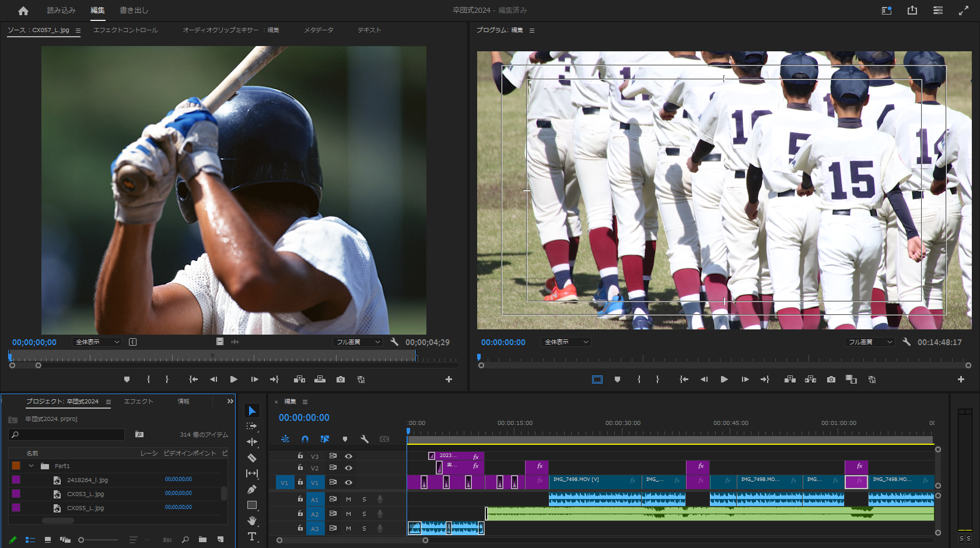Open Project panel menu
This screenshot has width=980, height=548.
(x=108, y=402)
